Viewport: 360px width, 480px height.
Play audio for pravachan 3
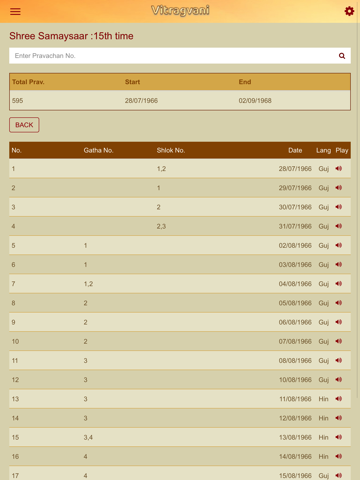click(339, 207)
